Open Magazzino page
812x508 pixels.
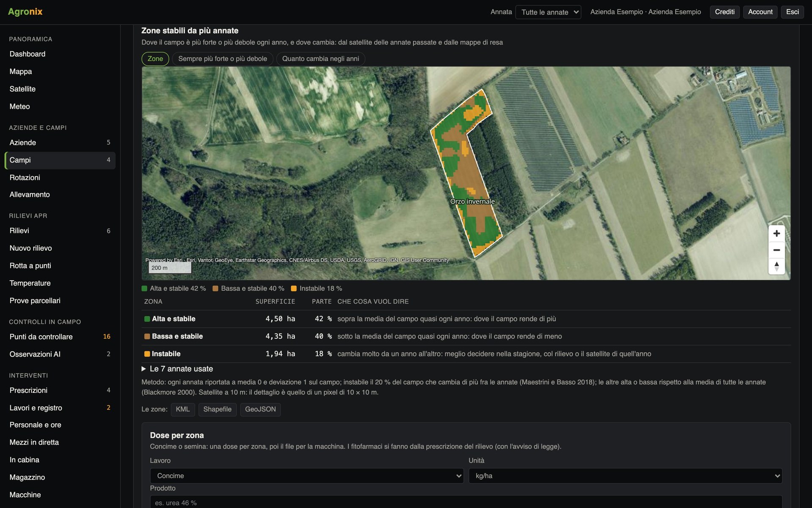(60, 477)
